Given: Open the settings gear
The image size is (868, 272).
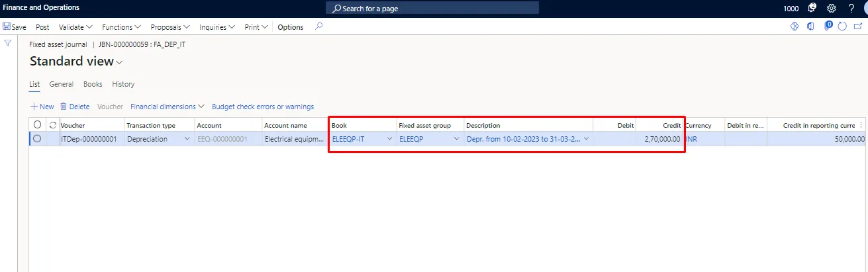Looking at the screenshot, I should coord(832,9).
